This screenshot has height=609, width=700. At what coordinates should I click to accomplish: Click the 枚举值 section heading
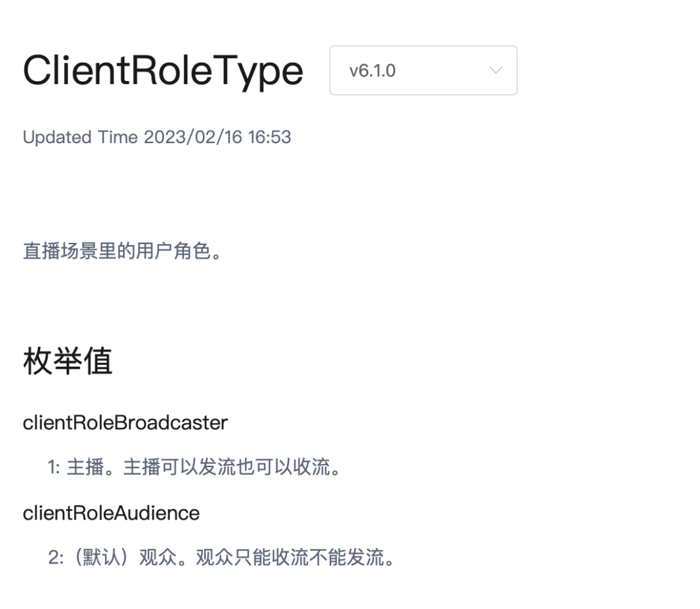[x=67, y=360]
